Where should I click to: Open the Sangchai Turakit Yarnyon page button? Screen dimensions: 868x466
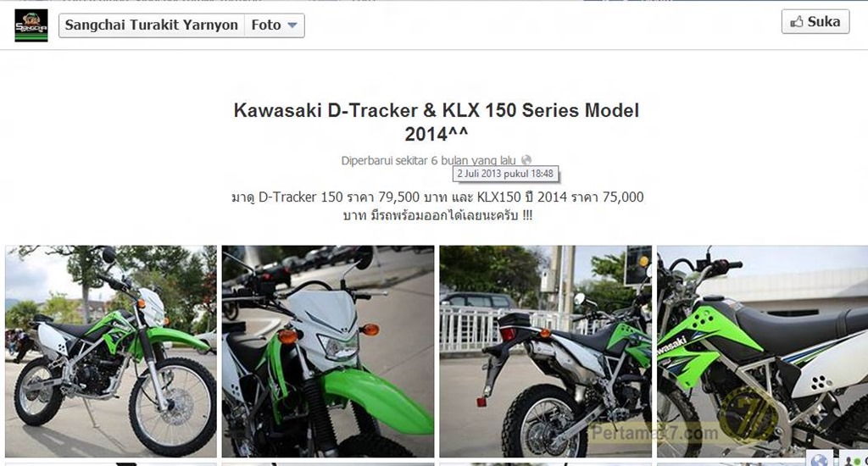tap(152, 25)
